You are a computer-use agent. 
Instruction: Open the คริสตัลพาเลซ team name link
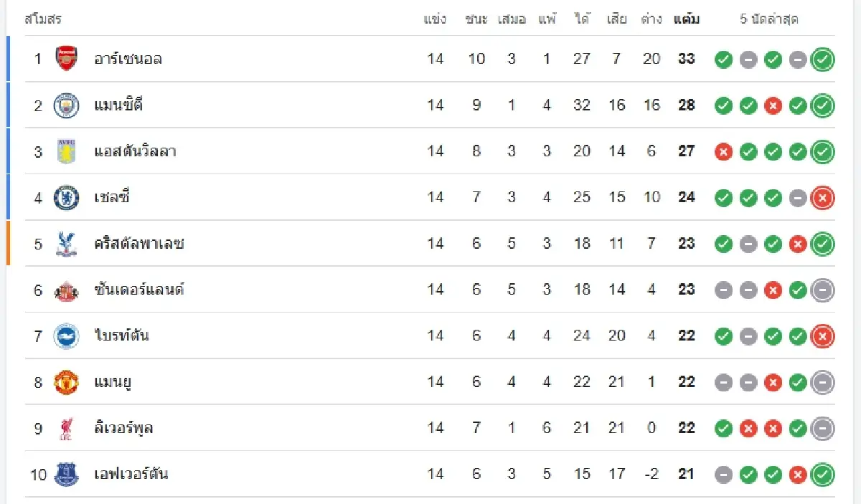(x=139, y=244)
